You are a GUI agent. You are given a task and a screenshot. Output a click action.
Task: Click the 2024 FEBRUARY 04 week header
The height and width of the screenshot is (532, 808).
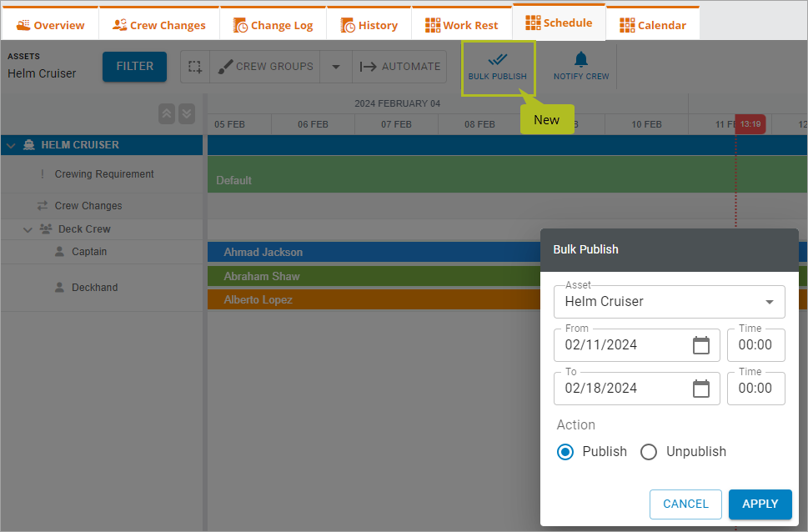click(x=397, y=103)
